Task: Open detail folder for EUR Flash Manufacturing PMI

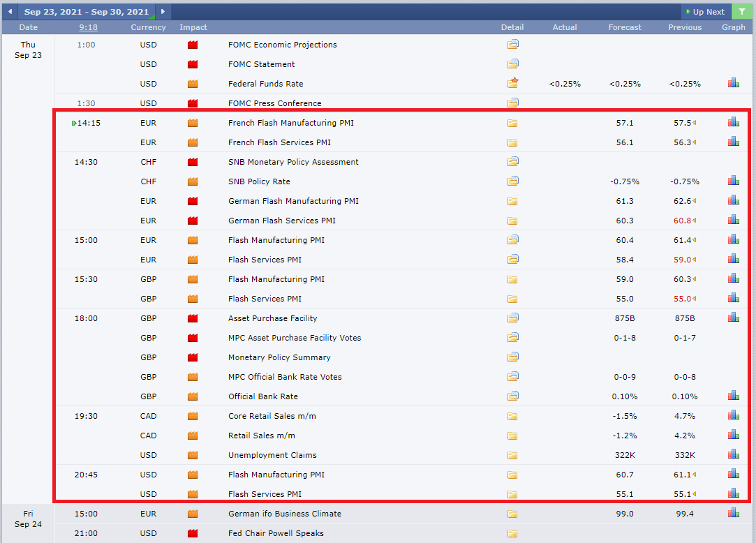Action: click(512, 239)
